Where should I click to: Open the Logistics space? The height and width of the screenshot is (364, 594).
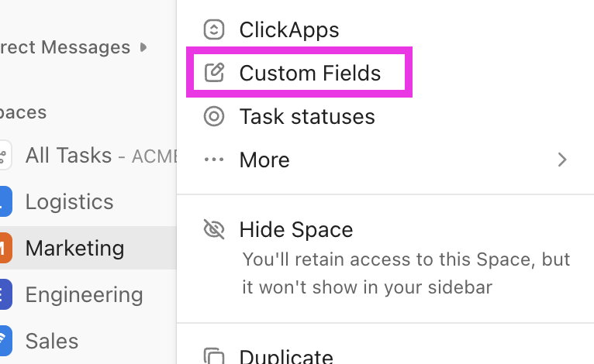pos(69,202)
